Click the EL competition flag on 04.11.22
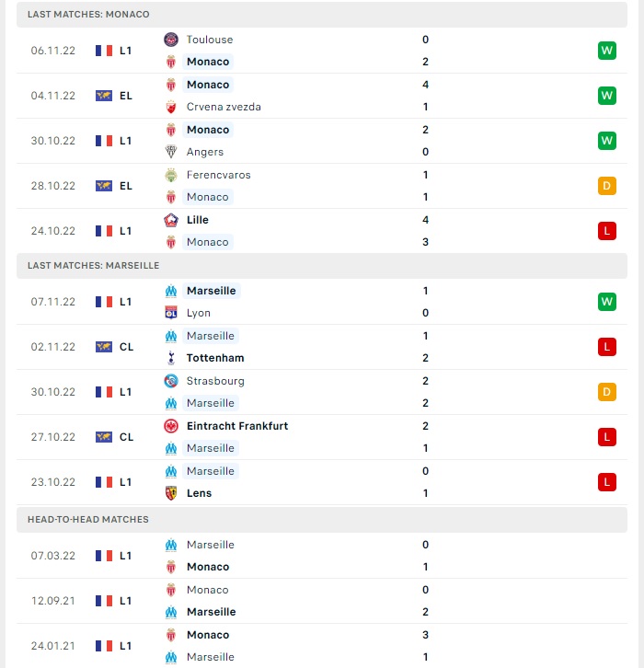This screenshot has height=668, width=644. [104, 96]
